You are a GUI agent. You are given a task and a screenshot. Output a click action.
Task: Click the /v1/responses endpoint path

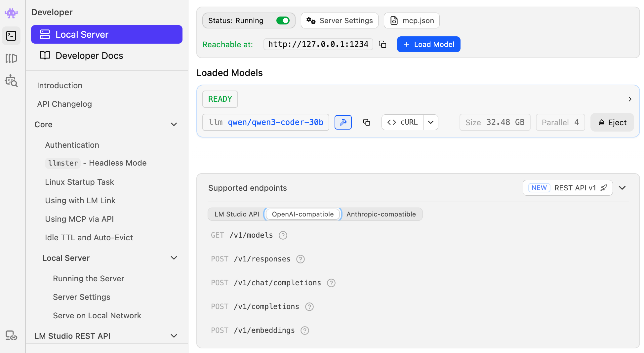(x=262, y=259)
